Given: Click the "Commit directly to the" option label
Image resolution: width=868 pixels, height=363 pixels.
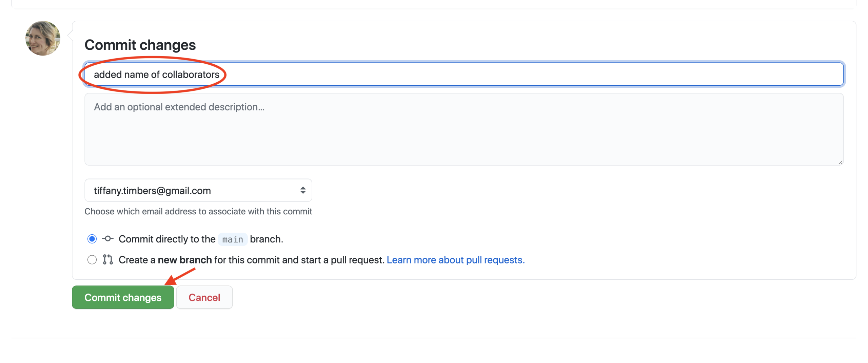Looking at the screenshot, I should pyautogui.click(x=167, y=239).
